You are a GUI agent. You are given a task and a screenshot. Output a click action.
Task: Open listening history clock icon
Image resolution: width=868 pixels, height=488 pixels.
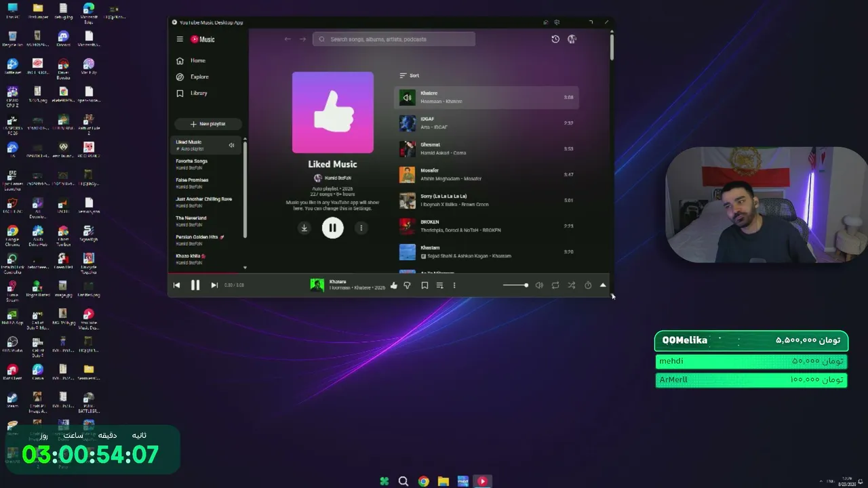[555, 39]
